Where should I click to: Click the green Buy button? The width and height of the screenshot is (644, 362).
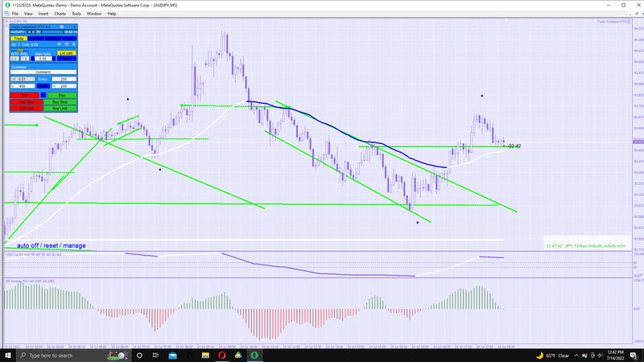pyautogui.click(x=62, y=95)
